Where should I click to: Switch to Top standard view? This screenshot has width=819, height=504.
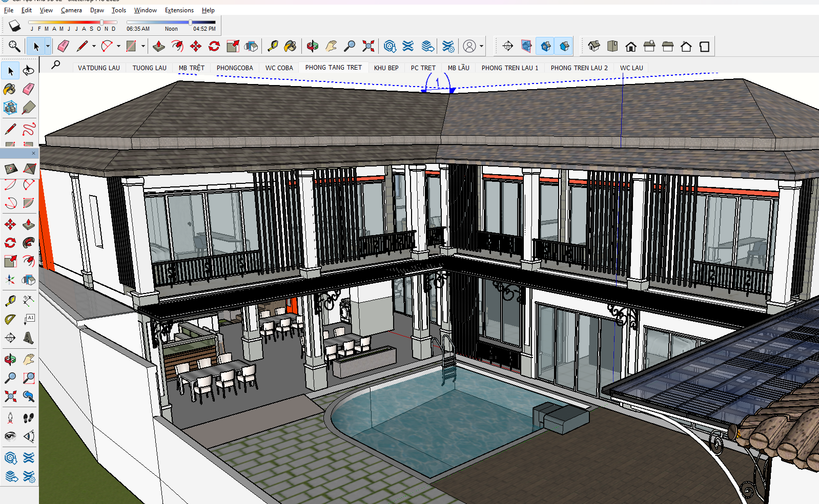tap(612, 46)
